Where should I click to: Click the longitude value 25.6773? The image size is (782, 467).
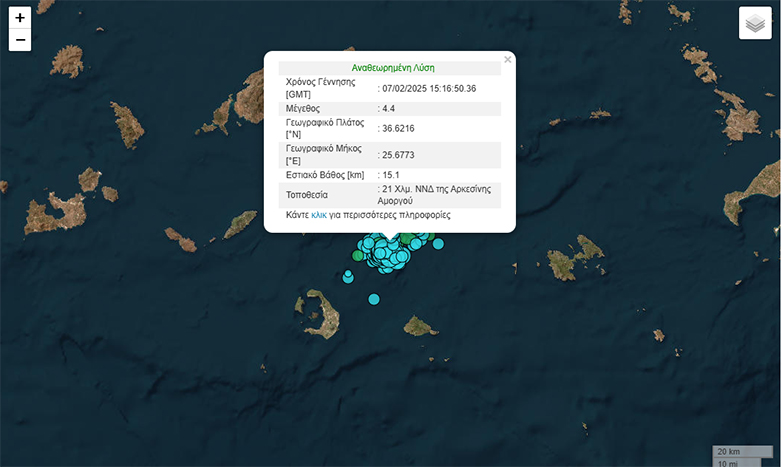[398, 154]
